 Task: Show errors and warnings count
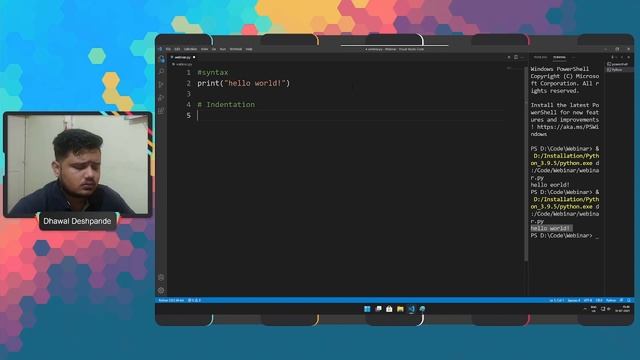click(194, 300)
